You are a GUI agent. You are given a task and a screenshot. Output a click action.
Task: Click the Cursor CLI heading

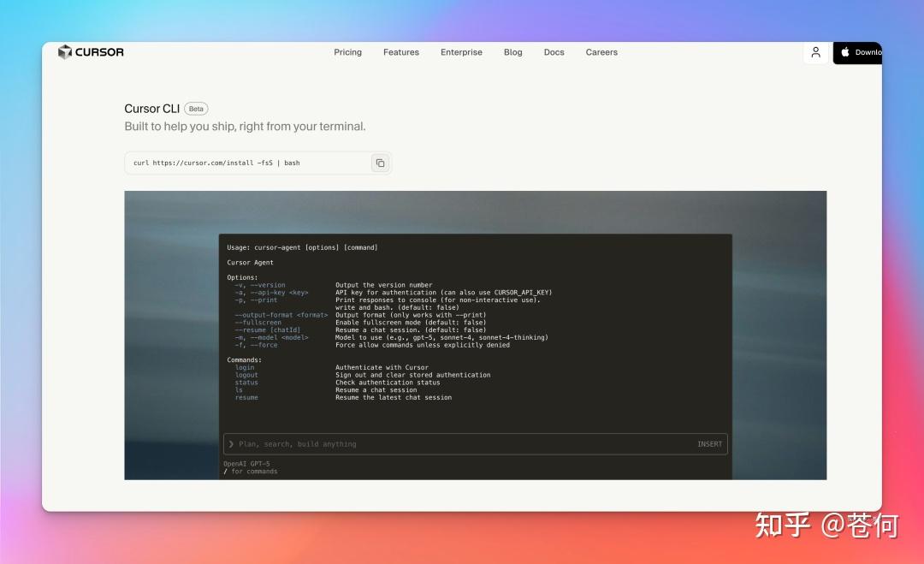click(x=152, y=109)
